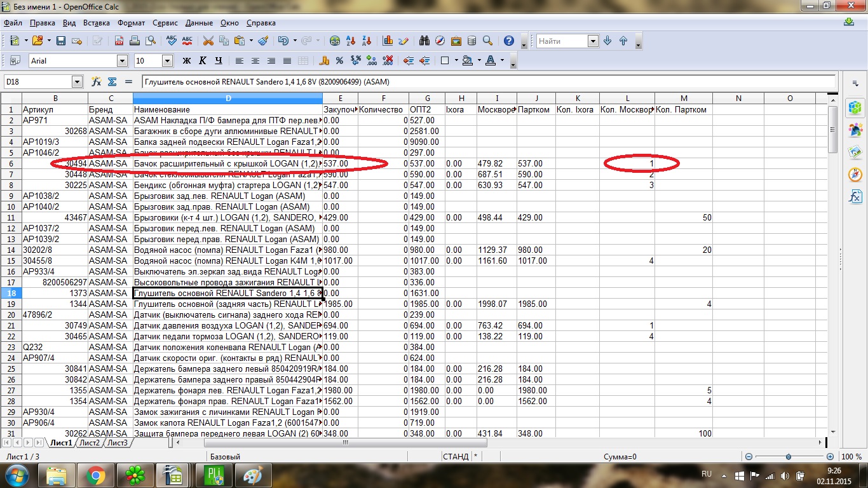Insert a chart

click(x=388, y=41)
